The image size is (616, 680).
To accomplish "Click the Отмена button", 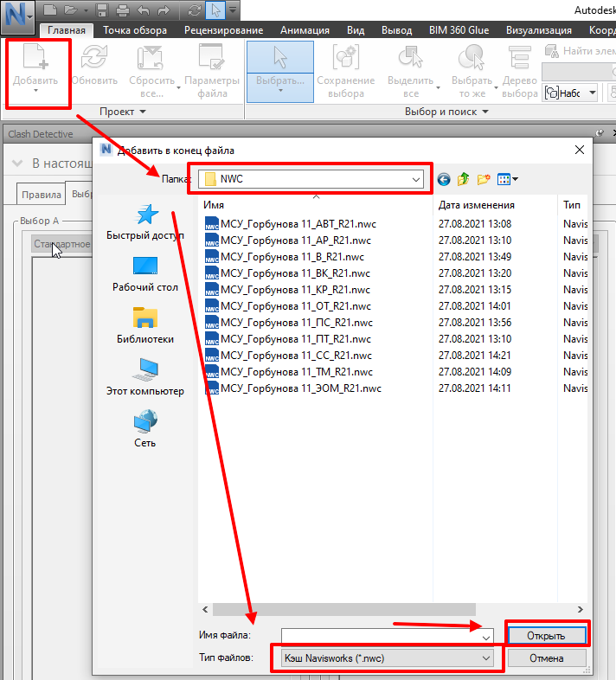I will (546, 658).
